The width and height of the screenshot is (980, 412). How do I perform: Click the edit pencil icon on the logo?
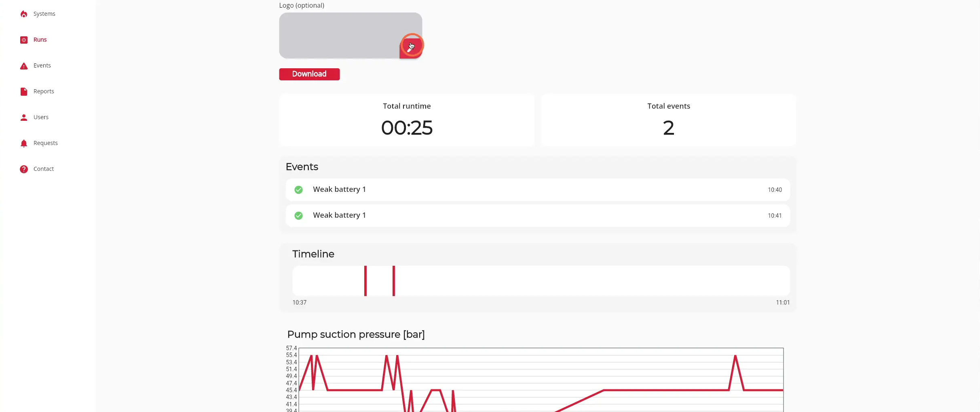point(410,48)
